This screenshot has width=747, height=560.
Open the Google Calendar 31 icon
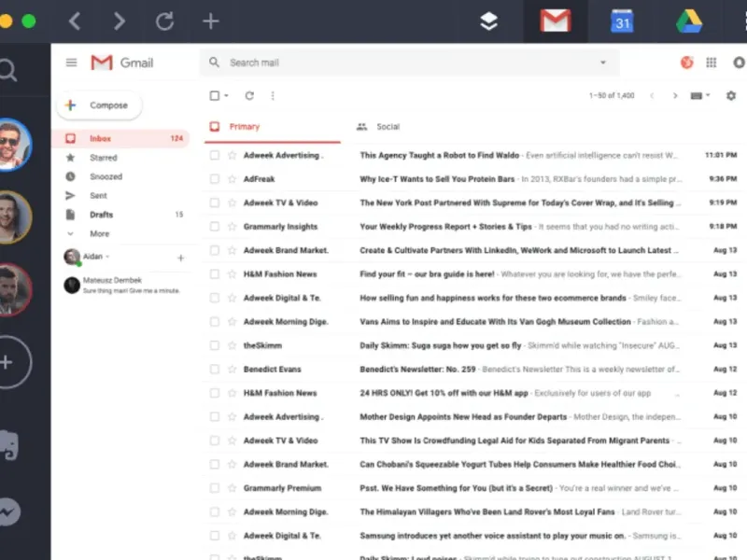pyautogui.click(x=622, y=21)
